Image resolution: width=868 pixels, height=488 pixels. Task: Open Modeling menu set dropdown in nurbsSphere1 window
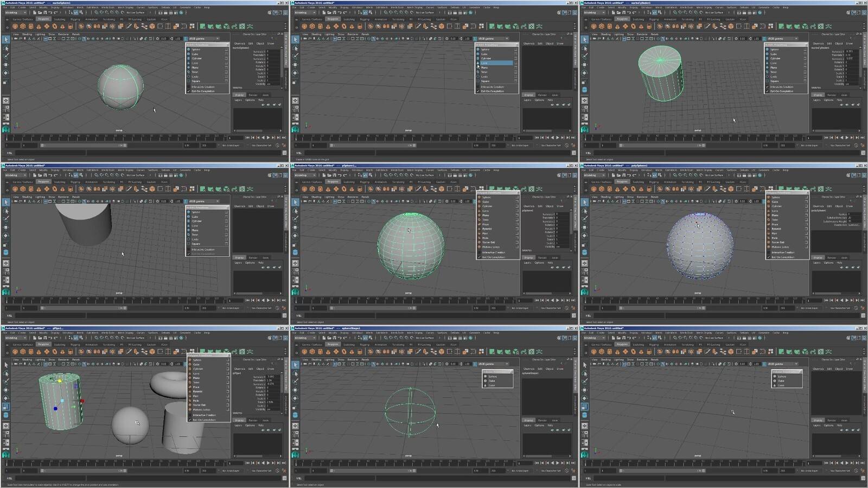click(x=16, y=12)
